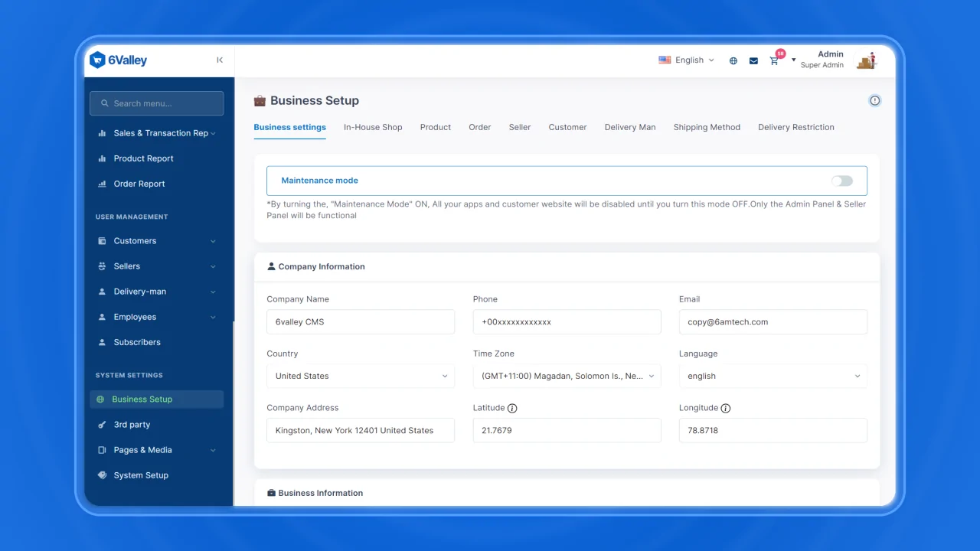Click the Business Information heading
980x551 pixels.
pyautogui.click(x=321, y=494)
